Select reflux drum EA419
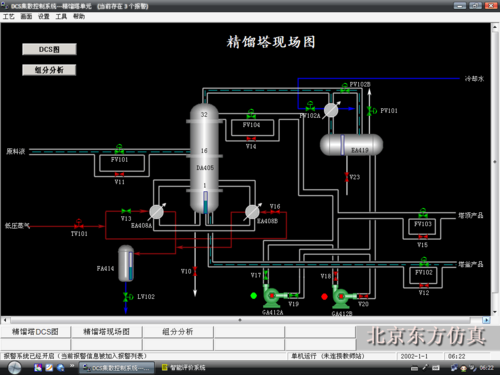Viewport: 500px width, 375px height. [x=351, y=145]
